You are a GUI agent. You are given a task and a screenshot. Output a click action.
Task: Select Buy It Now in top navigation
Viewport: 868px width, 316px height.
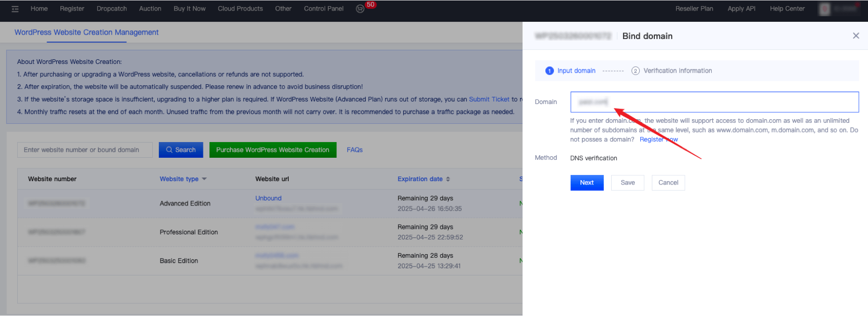(x=190, y=9)
